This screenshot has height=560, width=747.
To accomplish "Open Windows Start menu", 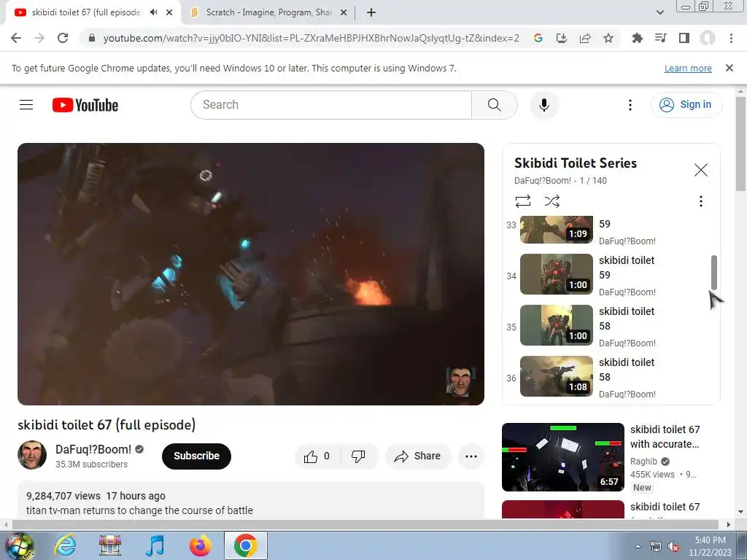I will pos(19,545).
